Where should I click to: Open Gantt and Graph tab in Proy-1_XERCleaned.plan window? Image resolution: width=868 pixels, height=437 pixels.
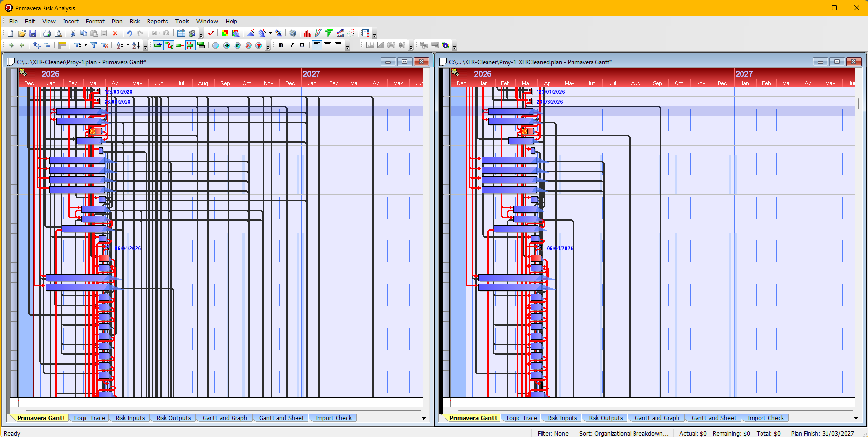click(657, 418)
